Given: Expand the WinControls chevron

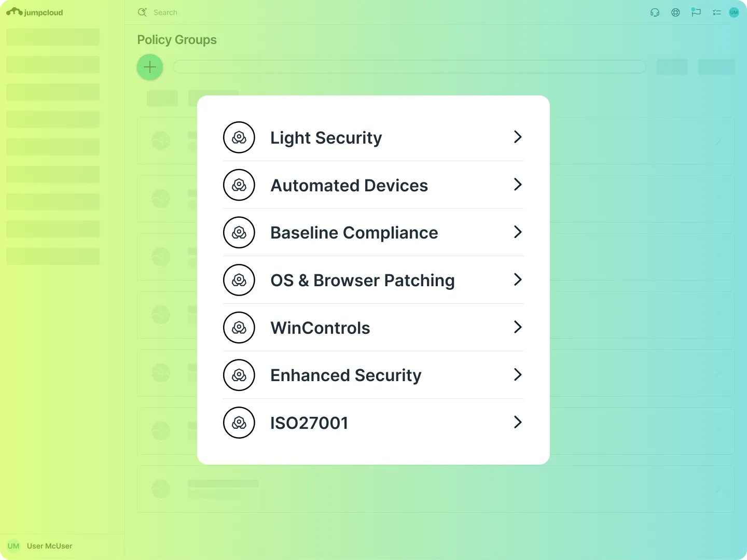Looking at the screenshot, I should (x=518, y=327).
